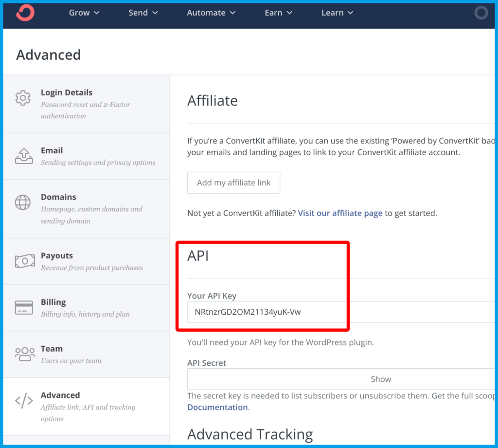498x448 pixels.
Task: Open the Automate dropdown menu
Action: (211, 13)
